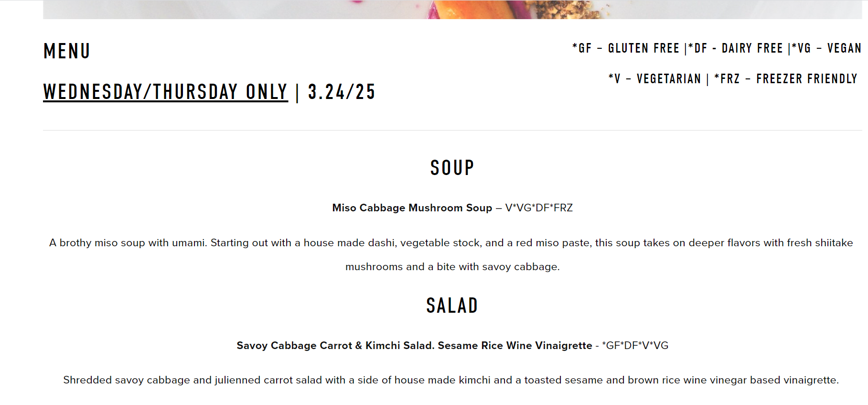Click the word shiitake in soup description
Image resolution: width=868 pixels, height=405 pixels.
(x=834, y=243)
